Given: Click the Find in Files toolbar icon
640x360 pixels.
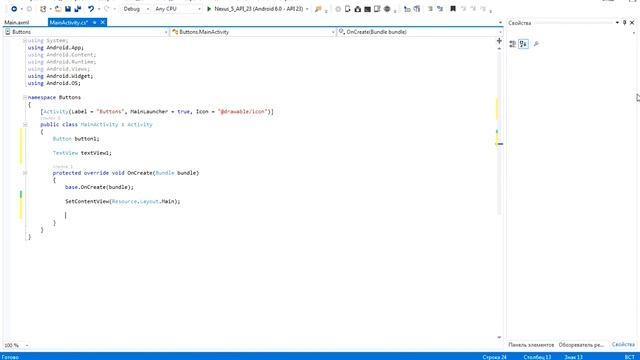Looking at the screenshot, I should pyautogui.click(x=318, y=9).
